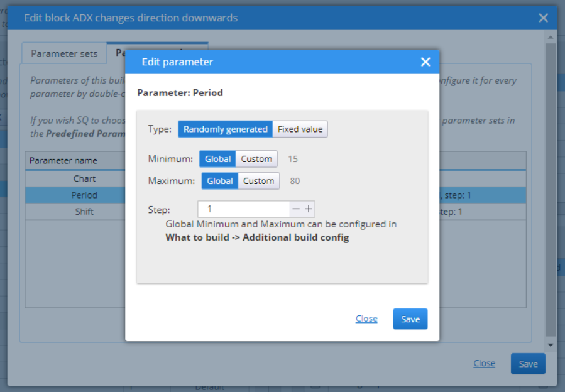Click 'What to build -> Additional build config' text
This screenshot has width=565, height=392.
(x=257, y=237)
